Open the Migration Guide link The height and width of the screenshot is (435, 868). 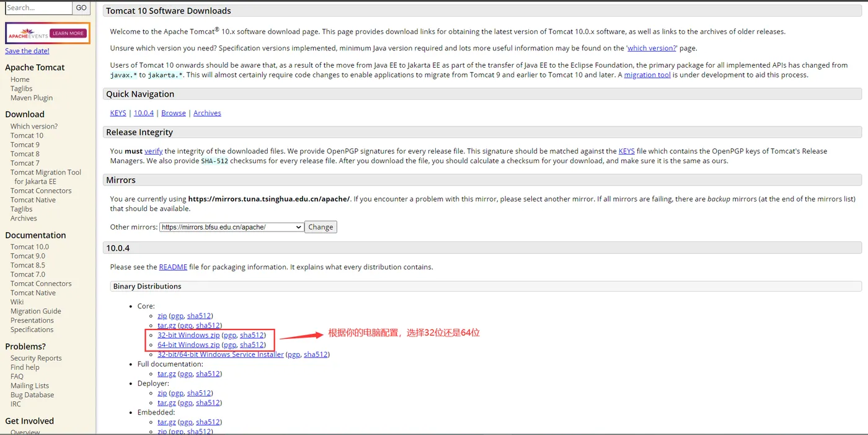pyautogui.click(x=36, y=312)
